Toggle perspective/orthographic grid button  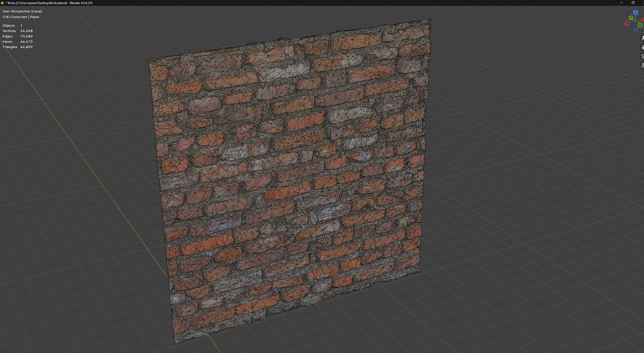[x=642, y=65]
